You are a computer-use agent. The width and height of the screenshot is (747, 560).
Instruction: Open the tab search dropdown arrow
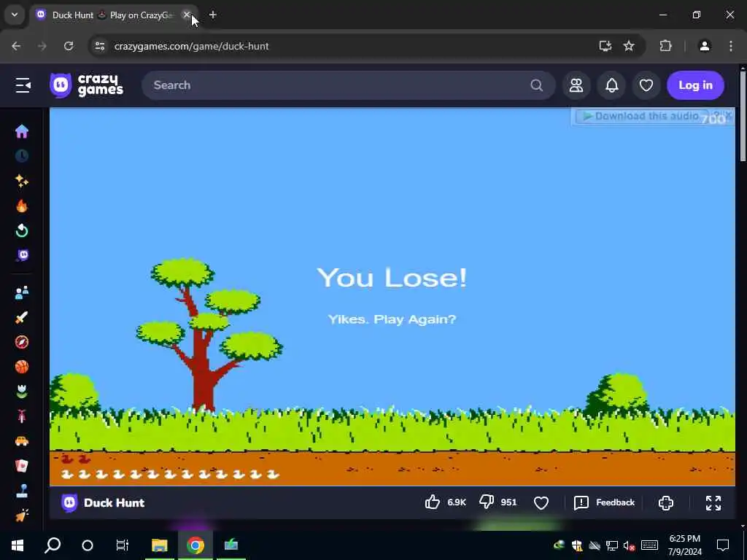pyautogui.click(x=15, y=15)
